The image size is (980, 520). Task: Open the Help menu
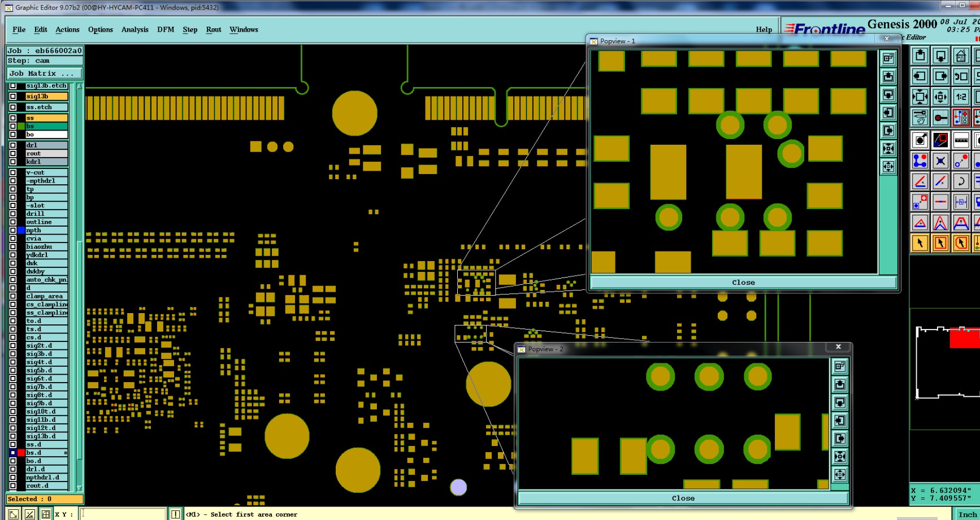click(764, 29)
